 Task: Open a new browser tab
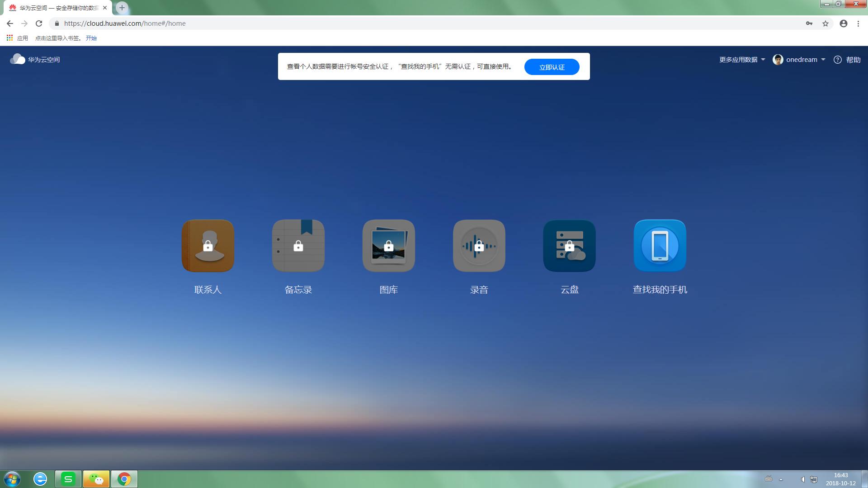pyautogui.click(x=122, y=8)
